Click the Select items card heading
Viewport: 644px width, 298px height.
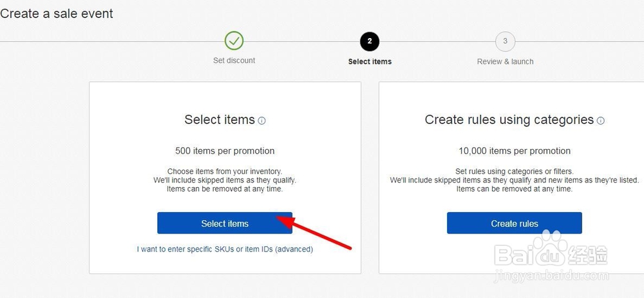pos(220,119)
